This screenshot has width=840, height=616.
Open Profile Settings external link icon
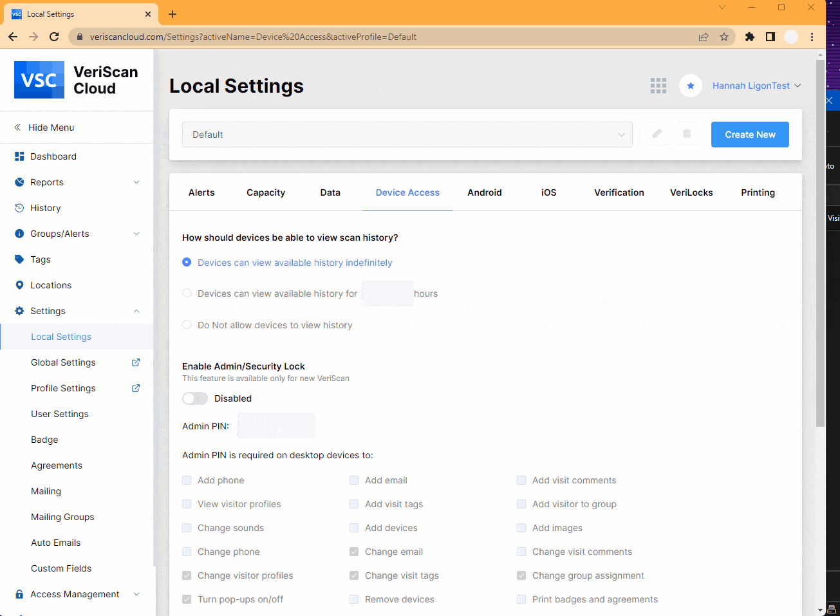(x=136, y=388)
